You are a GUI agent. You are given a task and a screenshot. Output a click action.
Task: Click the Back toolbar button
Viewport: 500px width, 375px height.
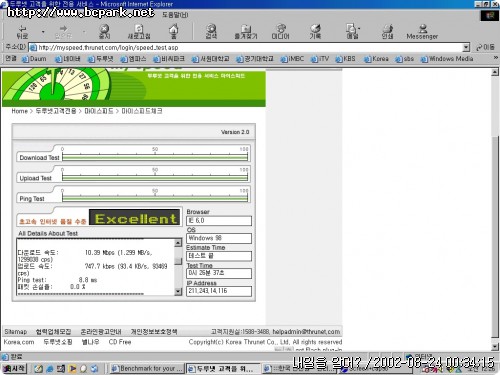tap(22, 32)
